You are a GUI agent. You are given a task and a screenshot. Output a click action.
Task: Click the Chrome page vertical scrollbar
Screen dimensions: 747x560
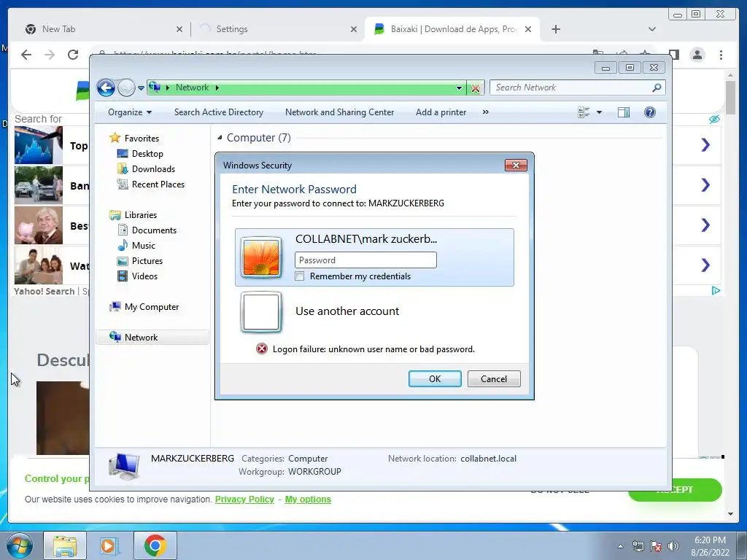730,98
